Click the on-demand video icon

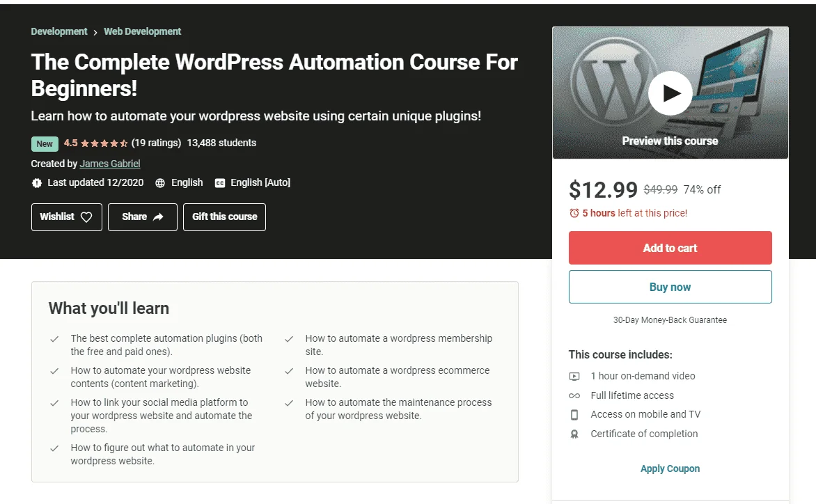point(574,376)
